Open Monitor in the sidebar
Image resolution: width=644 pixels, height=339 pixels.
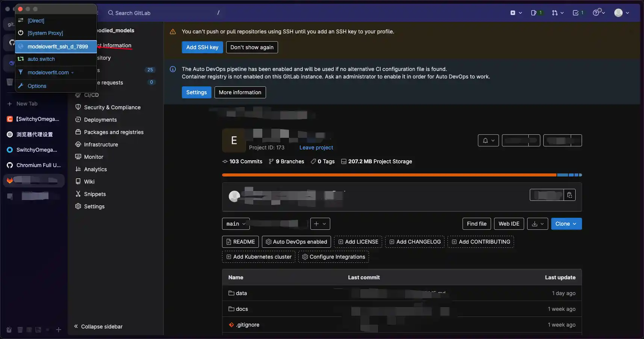click(94, 157)
